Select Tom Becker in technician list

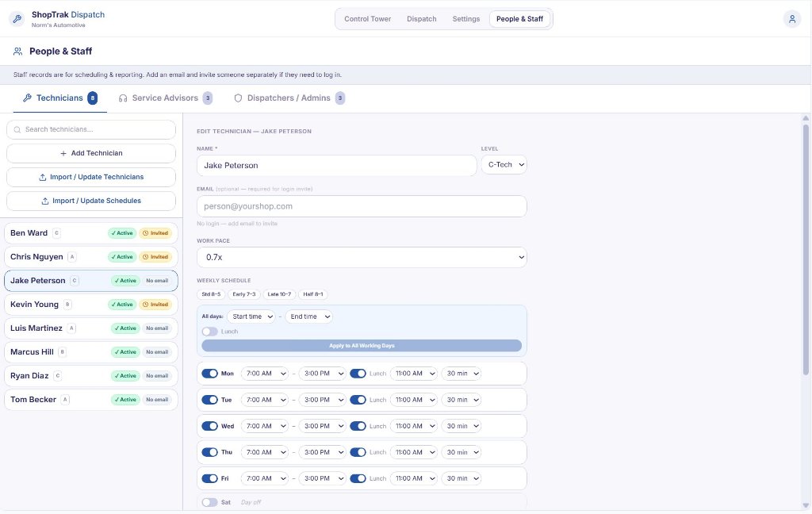tap(91, 400)
